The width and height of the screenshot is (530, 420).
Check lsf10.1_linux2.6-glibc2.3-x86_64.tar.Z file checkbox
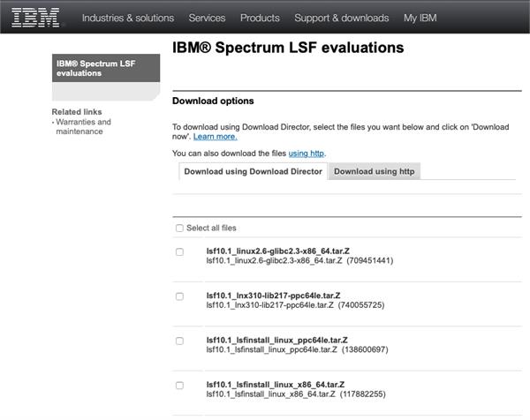pyautogui.click(x=179, y=252)
